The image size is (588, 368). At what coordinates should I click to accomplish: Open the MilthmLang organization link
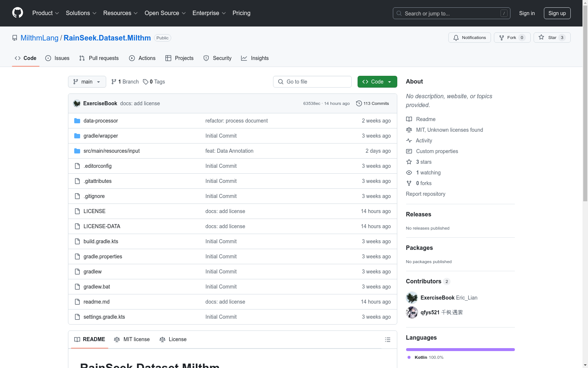39,38
